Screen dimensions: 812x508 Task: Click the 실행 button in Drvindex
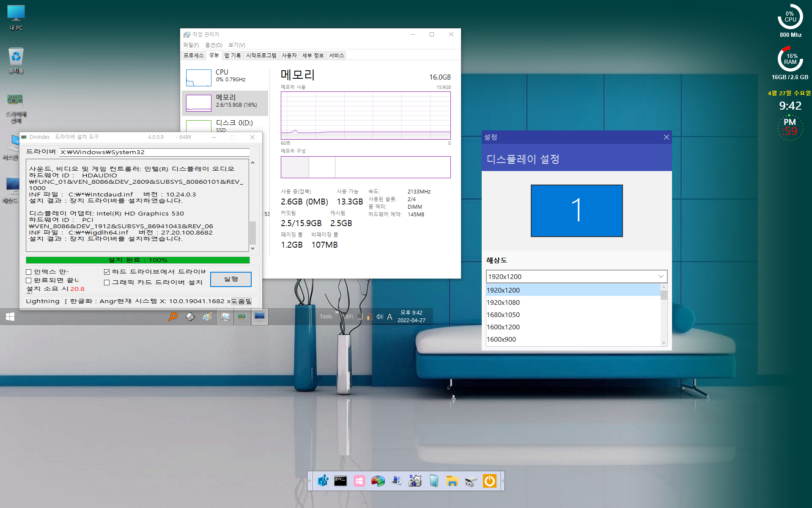(230, 279)
